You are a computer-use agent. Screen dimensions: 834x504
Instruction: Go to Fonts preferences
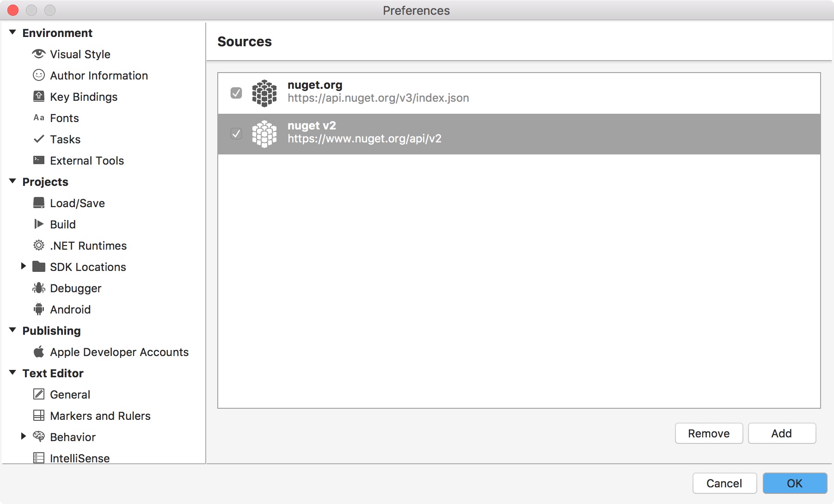pos(64,118)
